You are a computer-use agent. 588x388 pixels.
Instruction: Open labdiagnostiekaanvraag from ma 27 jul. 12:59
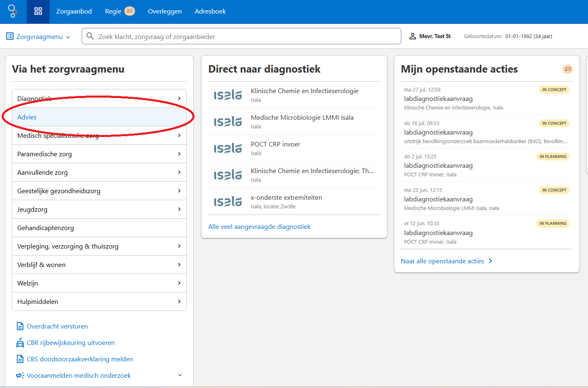coord(487,98)
